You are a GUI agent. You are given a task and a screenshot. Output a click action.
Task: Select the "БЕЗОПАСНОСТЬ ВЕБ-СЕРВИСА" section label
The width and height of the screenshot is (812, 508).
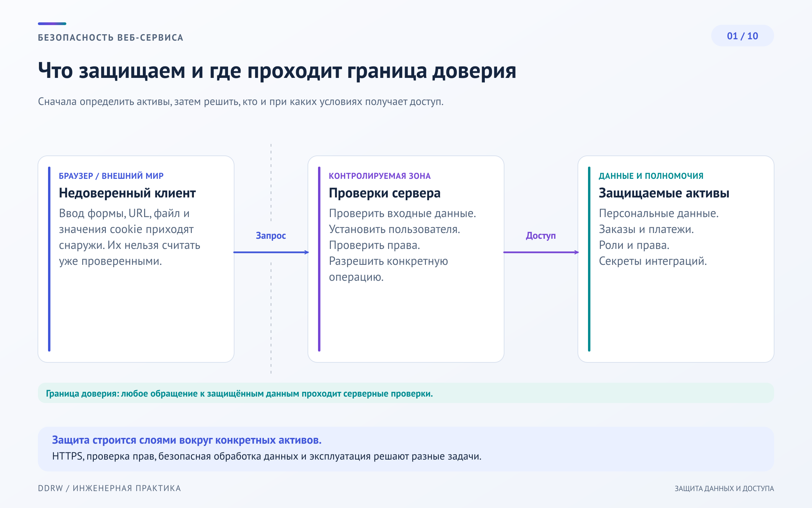[111, 38]
